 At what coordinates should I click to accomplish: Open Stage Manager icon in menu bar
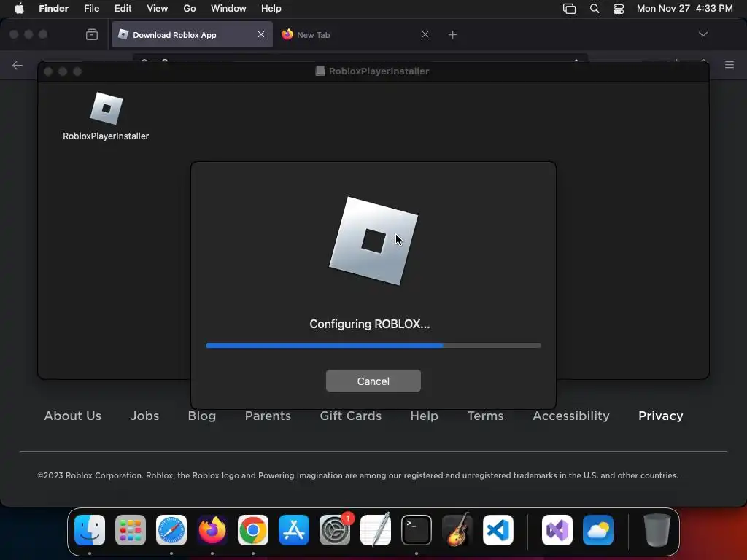coord(569,9)
